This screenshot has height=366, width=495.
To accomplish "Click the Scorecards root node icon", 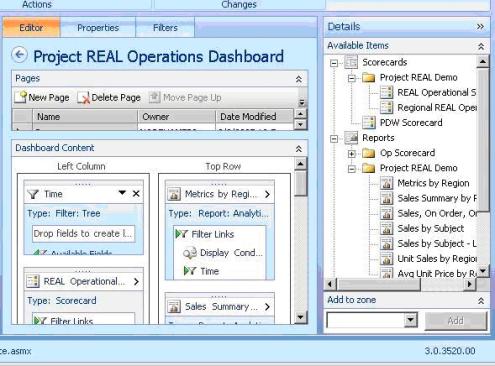I will point(351,62).
